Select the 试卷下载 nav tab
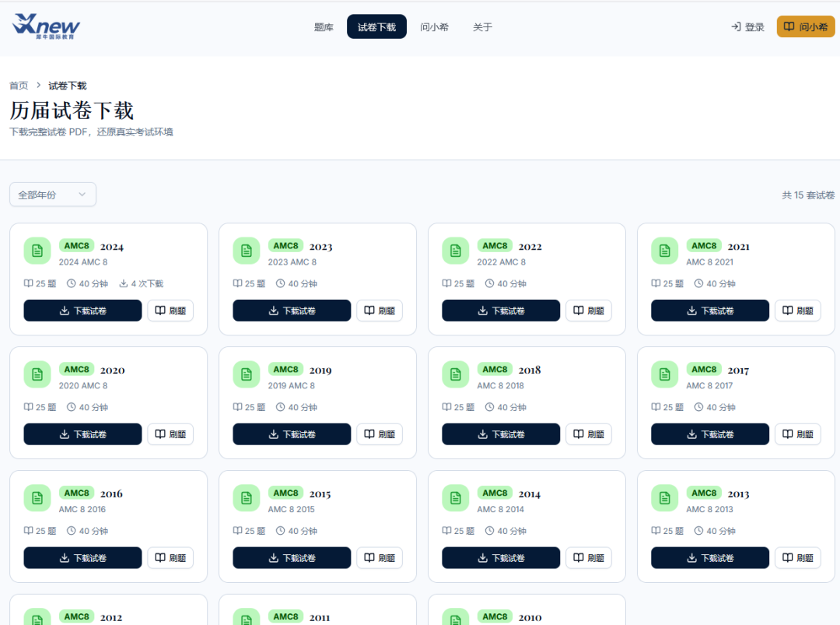The width and height of the screenshot is (840, 625). [x=376, y=26]
